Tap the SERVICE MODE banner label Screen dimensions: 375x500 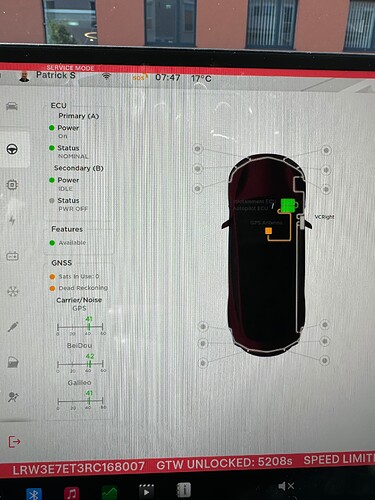tap(70, 68)
